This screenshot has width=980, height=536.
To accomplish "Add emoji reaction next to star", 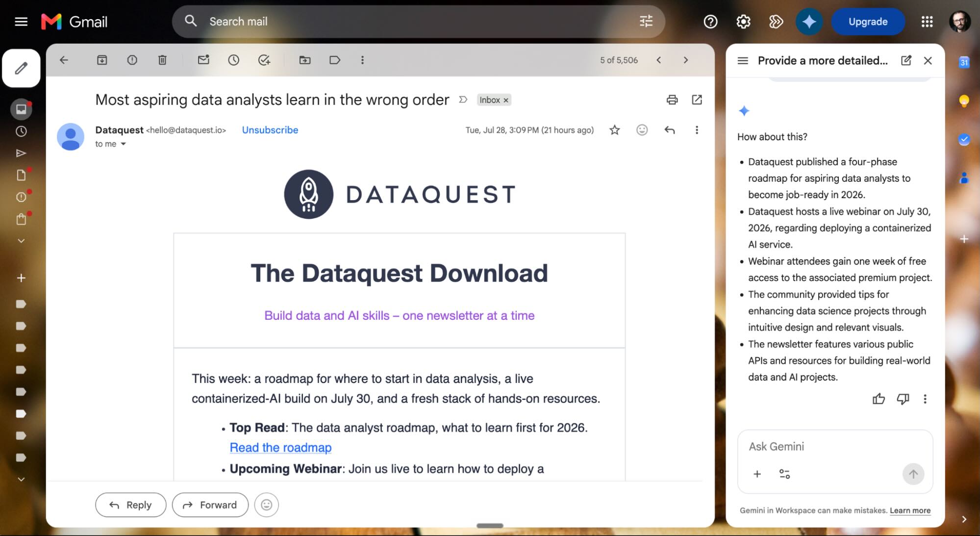I will tap(642, 130).
